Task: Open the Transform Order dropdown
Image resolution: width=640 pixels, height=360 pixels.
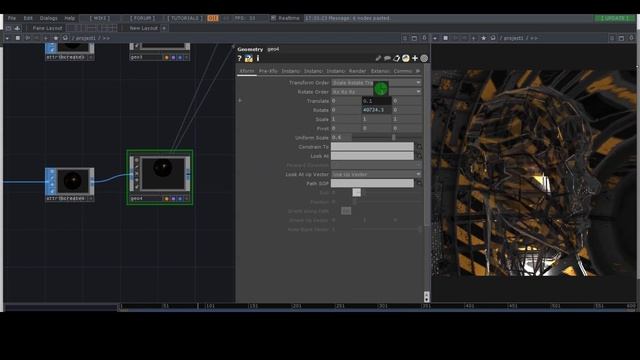Action: point(376,82)
